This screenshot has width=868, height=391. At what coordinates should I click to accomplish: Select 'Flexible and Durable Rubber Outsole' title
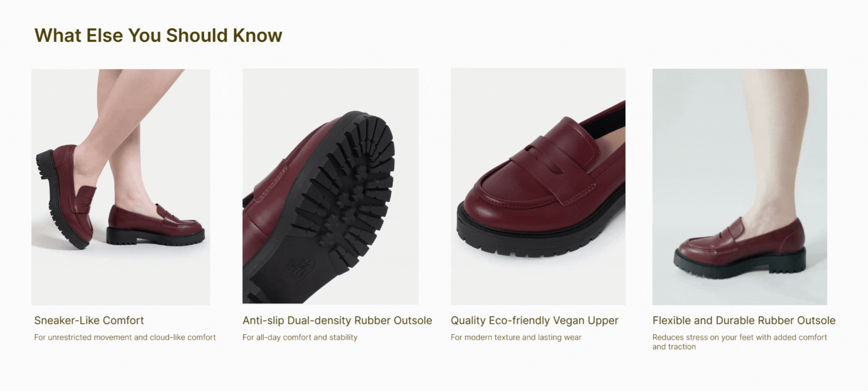pos(744,320)
